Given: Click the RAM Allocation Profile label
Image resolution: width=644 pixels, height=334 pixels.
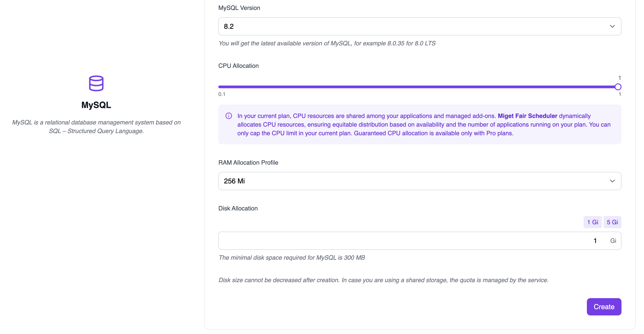Looking at the screenshot, I should (x=248, y=162).
